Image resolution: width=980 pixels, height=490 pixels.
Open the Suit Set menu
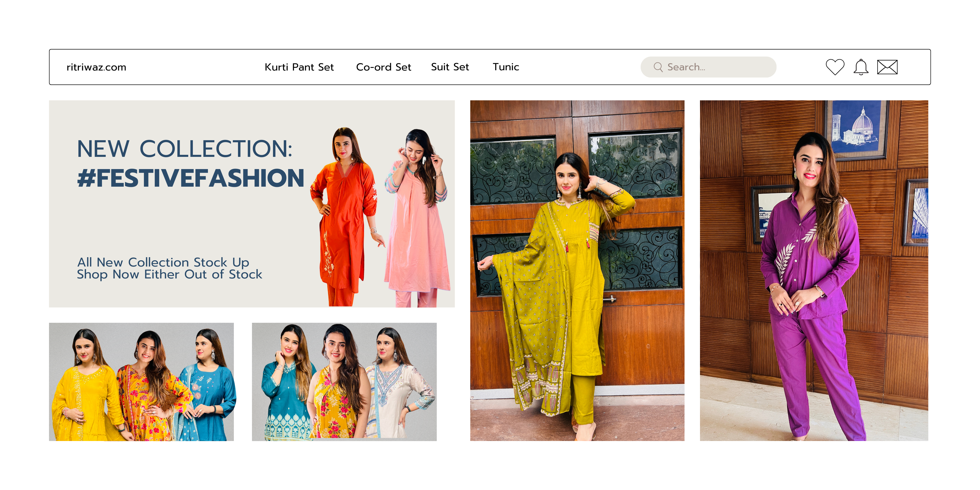(x=450, y=67)
